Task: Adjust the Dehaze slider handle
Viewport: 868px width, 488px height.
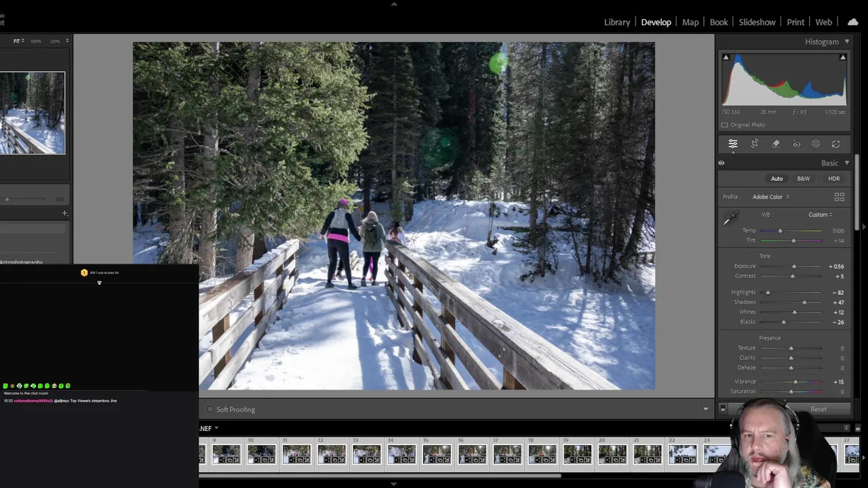Action: [x=791, y=368]
